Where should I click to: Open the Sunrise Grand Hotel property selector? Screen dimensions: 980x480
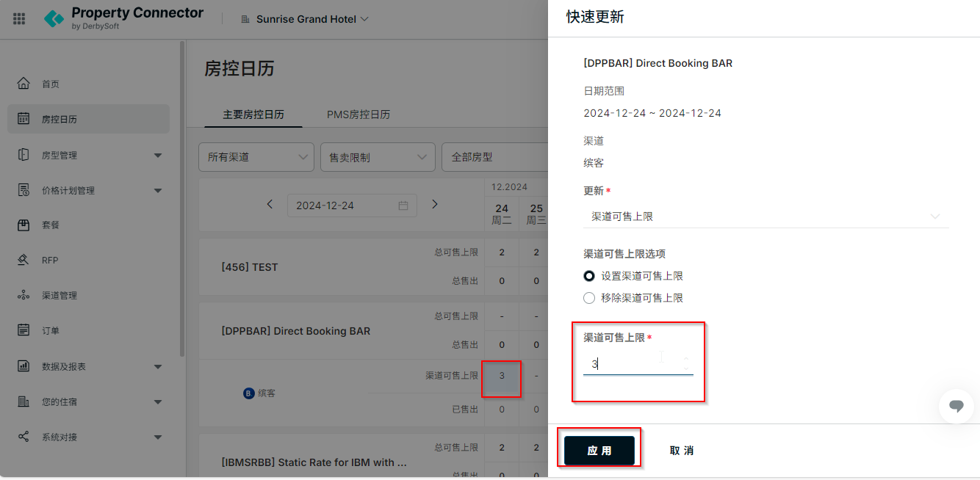coord(305,19)
